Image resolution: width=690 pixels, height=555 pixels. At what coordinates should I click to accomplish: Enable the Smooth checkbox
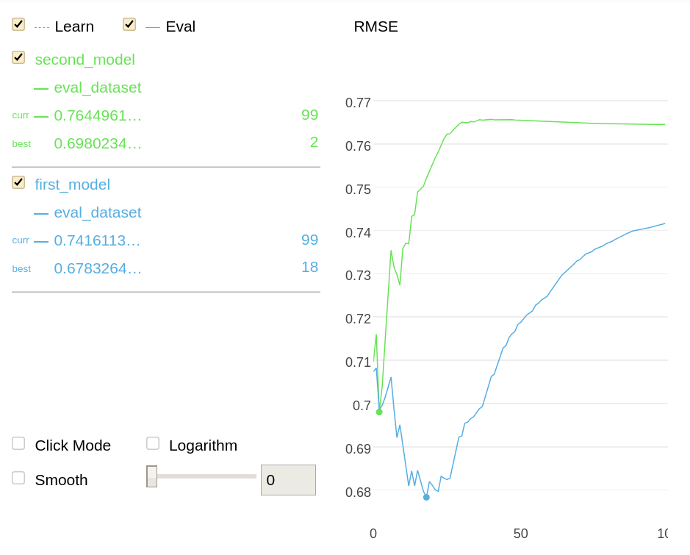tap(18, 478)
